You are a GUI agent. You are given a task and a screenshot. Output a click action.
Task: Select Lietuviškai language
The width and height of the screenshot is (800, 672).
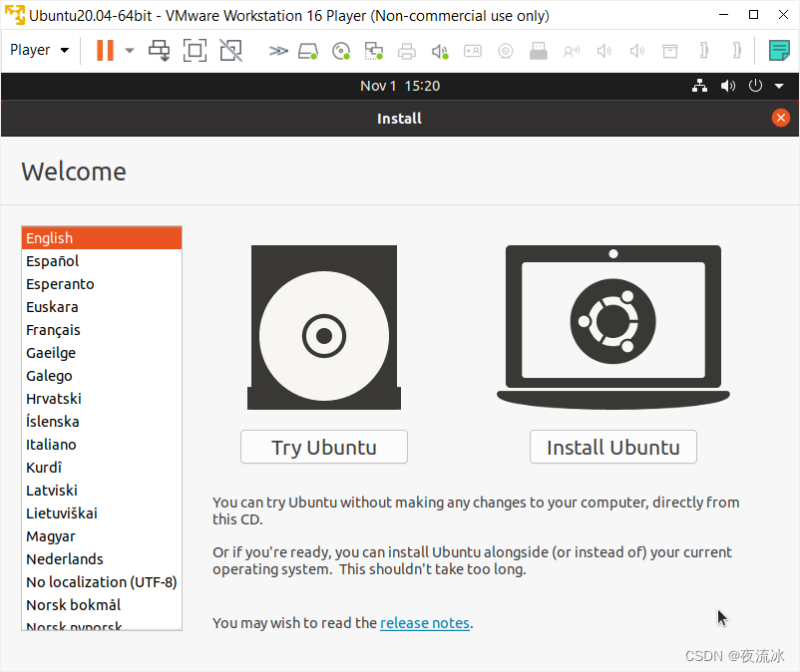(102, 513)
